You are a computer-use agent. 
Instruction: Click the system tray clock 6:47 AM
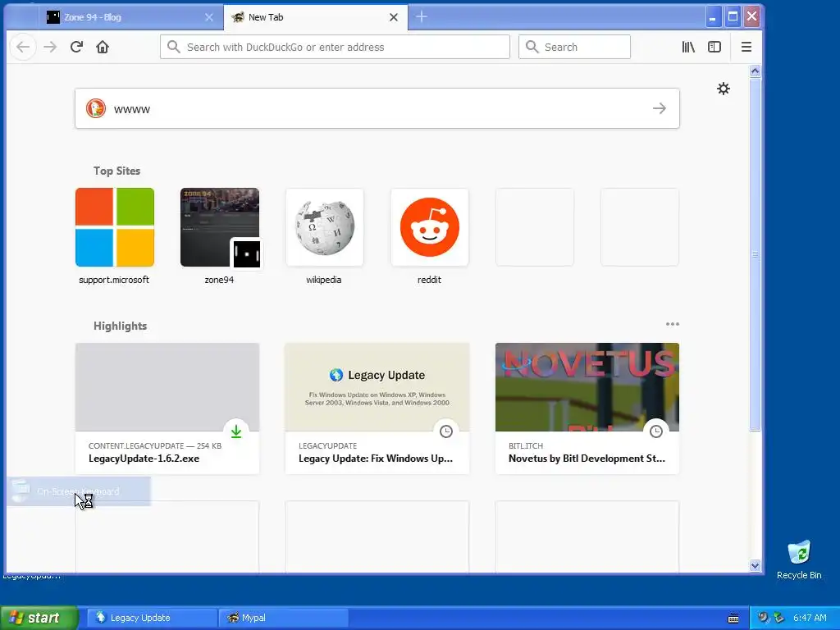tap(810, 618)
